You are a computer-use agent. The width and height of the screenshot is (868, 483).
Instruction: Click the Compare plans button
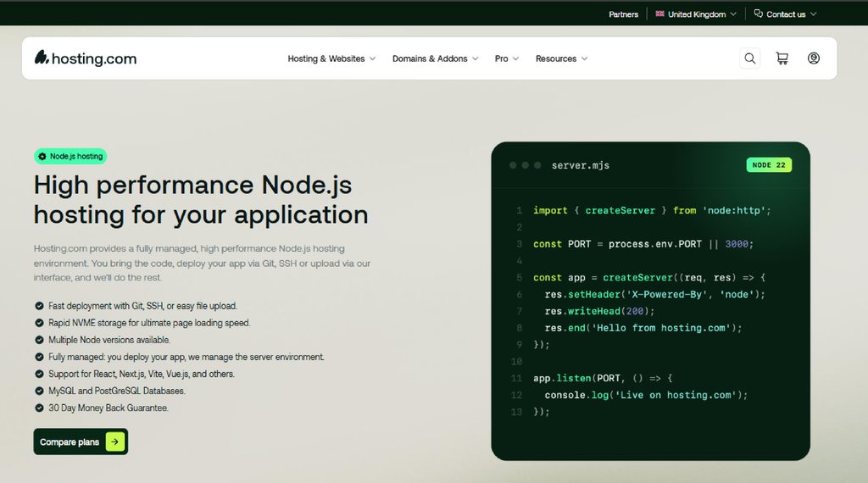(81, 441)
